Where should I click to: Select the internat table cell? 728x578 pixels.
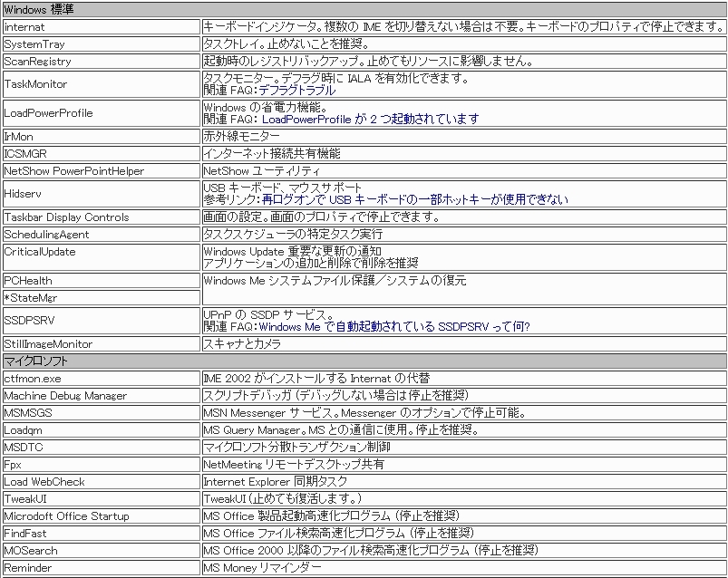click(x=102, y=27)
